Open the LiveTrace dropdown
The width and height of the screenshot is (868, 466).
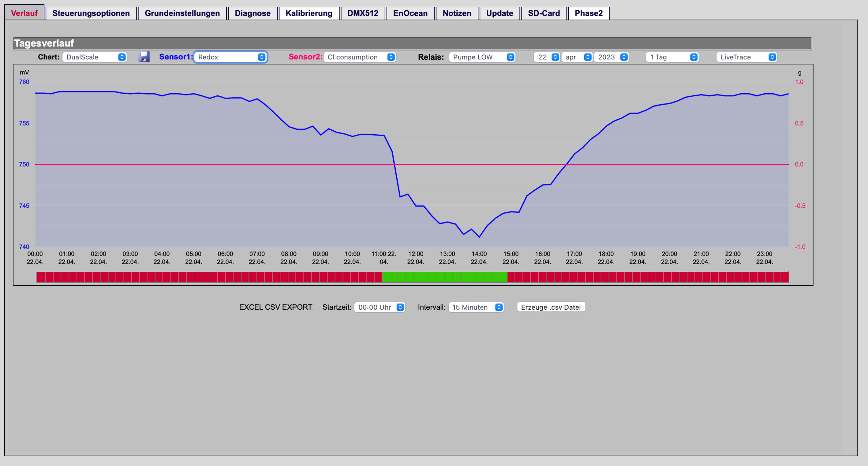747,57
